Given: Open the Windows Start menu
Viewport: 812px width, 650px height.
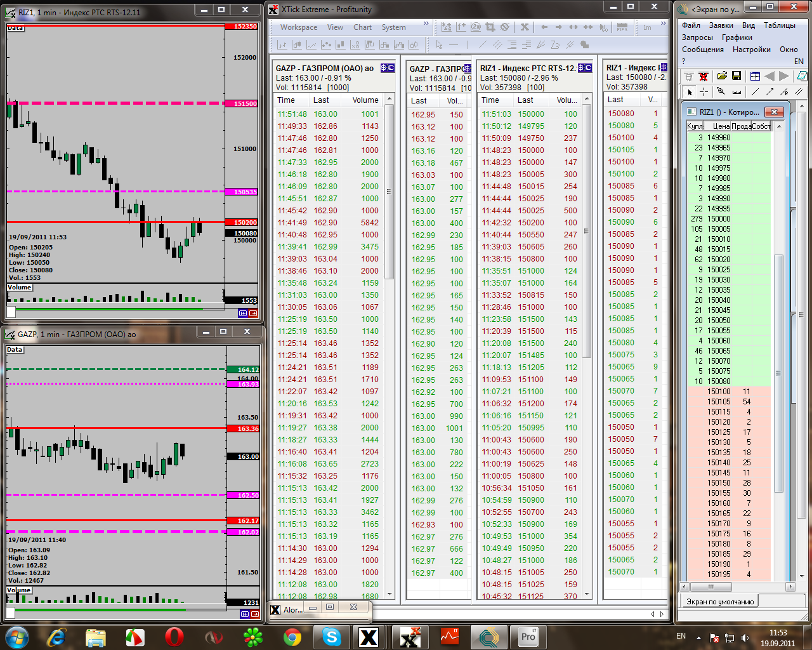Looking at the screenshot, I should click(17, 636).
